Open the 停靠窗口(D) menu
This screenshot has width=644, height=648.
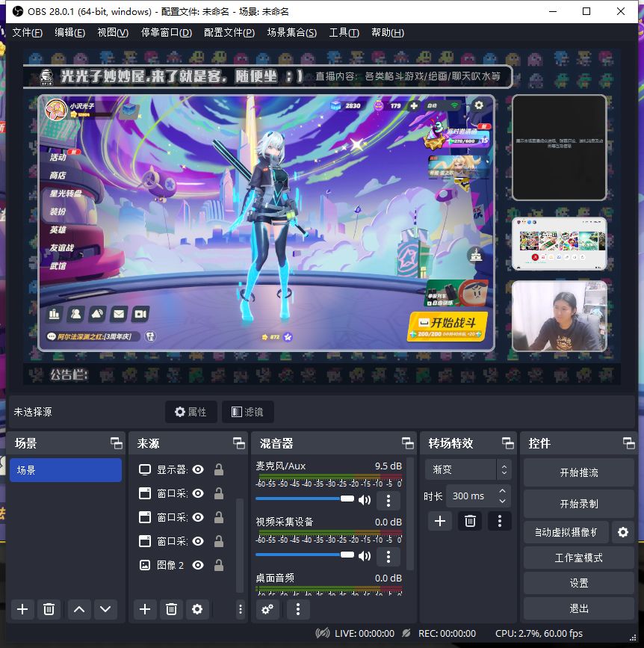(x=167, y=33)
